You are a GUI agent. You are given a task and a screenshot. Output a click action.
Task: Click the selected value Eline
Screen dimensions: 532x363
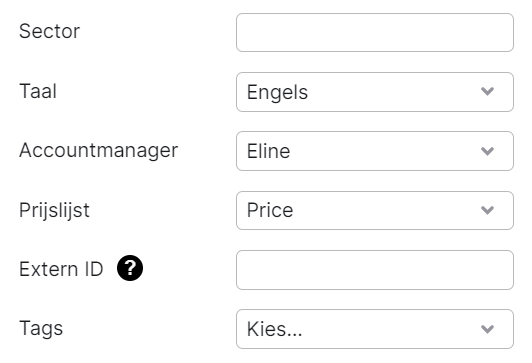pos(268,151)
